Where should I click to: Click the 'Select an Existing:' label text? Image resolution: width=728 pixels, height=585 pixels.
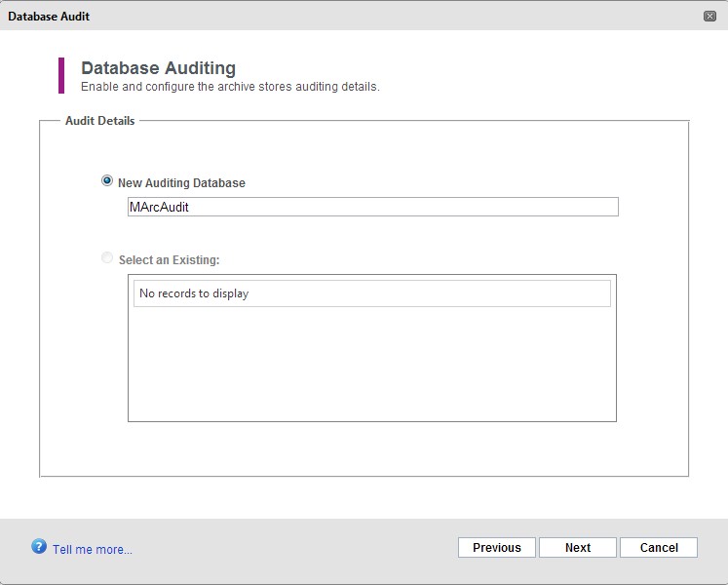point(169,259)
